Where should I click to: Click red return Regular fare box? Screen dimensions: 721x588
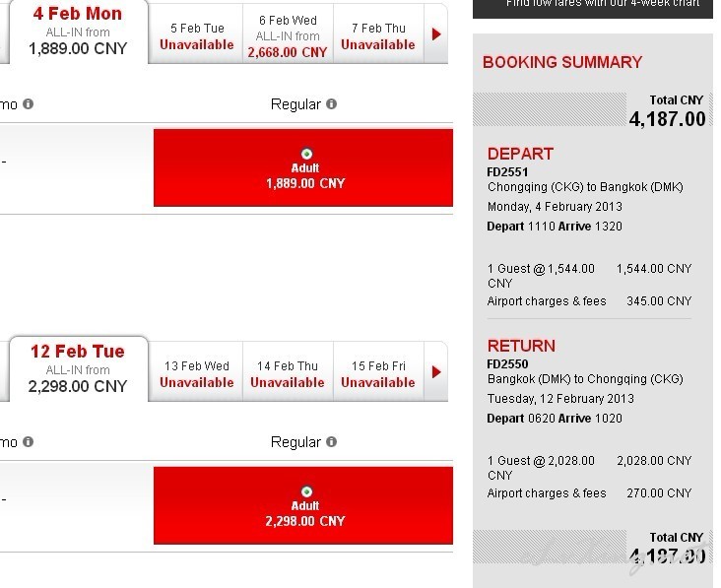tap(303, 505)
